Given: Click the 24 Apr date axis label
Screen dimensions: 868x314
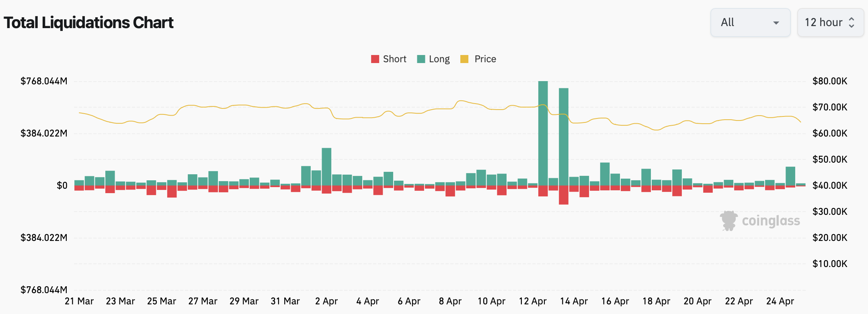Looking at the screenshot, I should (780, 301).
